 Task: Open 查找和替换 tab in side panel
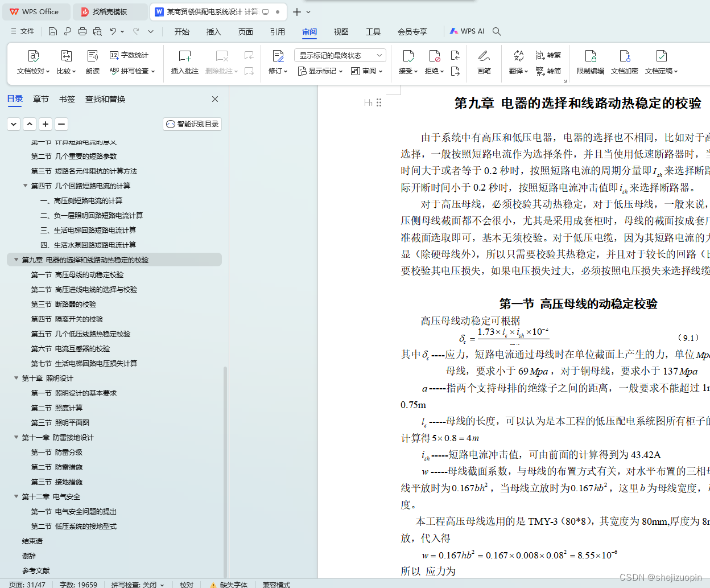point(105,99)
